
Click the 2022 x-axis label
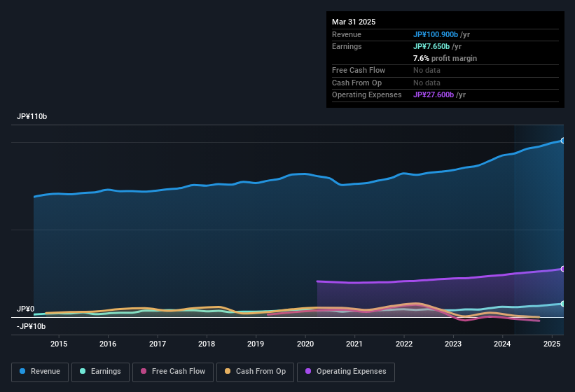(x=404, y=344)
